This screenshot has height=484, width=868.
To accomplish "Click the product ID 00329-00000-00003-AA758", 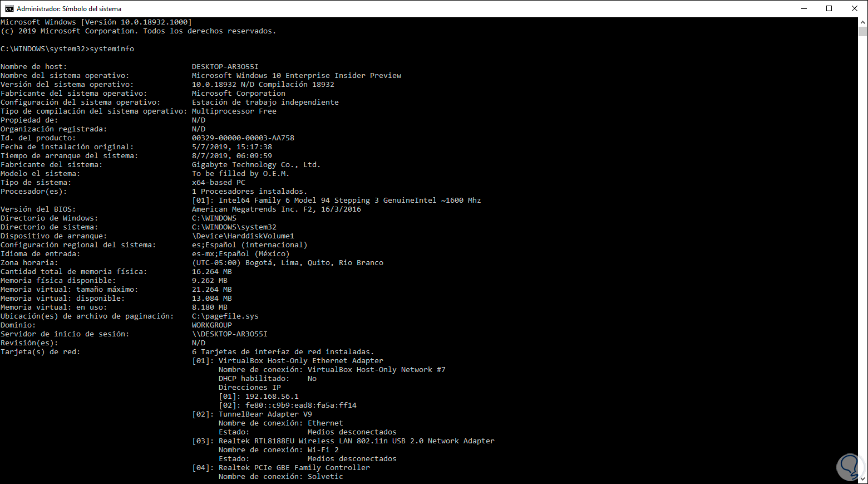I will click(x=243, y=138).
